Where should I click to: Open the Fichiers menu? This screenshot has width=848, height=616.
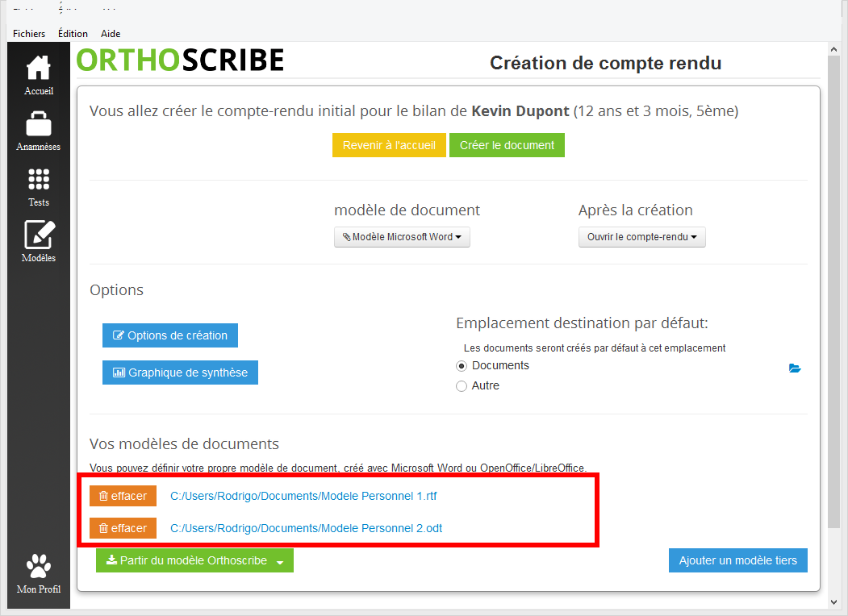point(29,34)
